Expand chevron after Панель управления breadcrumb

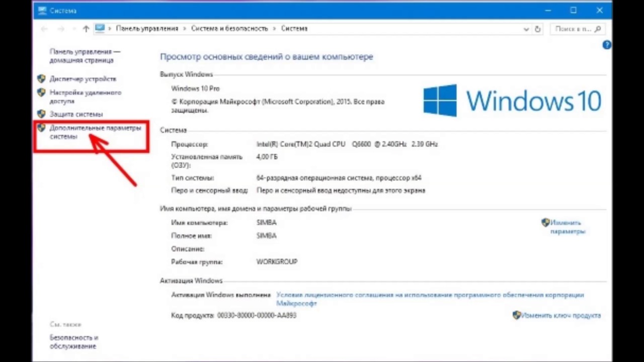[185, 29]
